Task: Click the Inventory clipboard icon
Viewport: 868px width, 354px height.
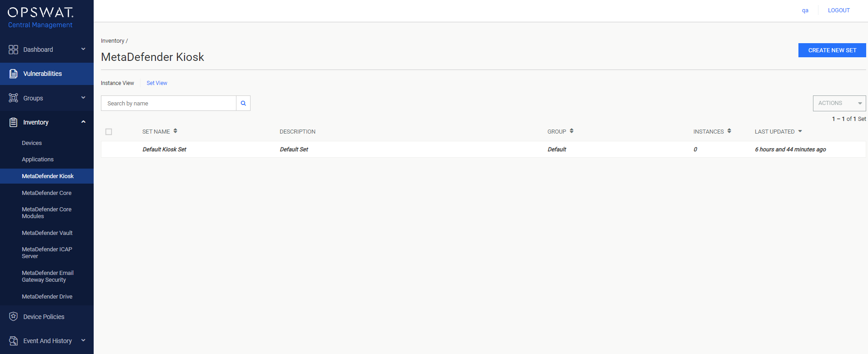Action: (14, 122)
